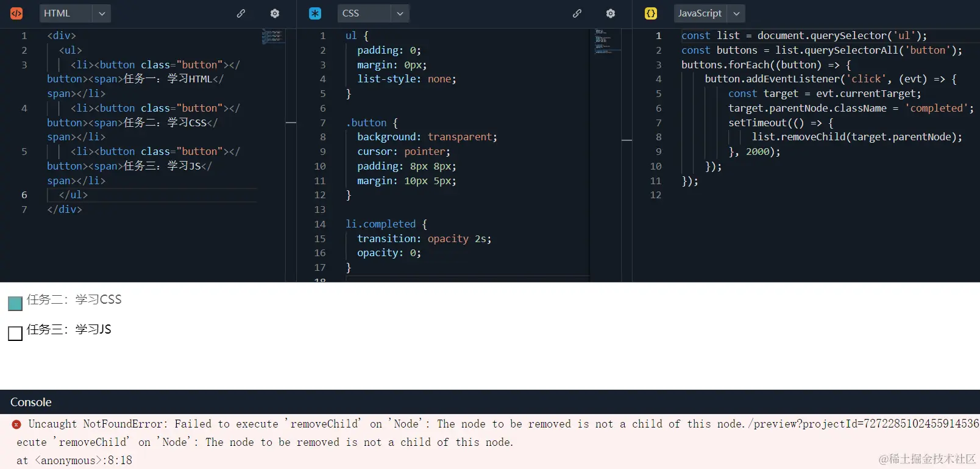Open the HTML panel settings gear
The height and width of the screenshot is (469, 980).
(x=275, y=13)
